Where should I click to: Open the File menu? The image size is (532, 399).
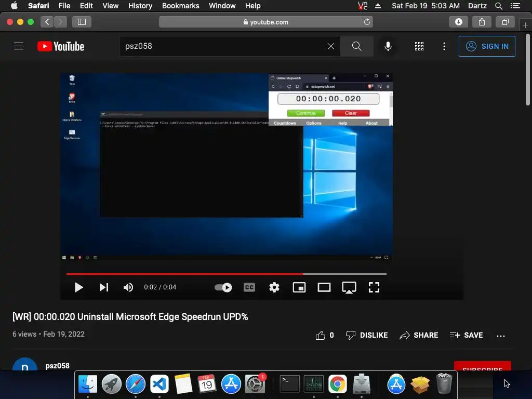click(x=64, y=6)
